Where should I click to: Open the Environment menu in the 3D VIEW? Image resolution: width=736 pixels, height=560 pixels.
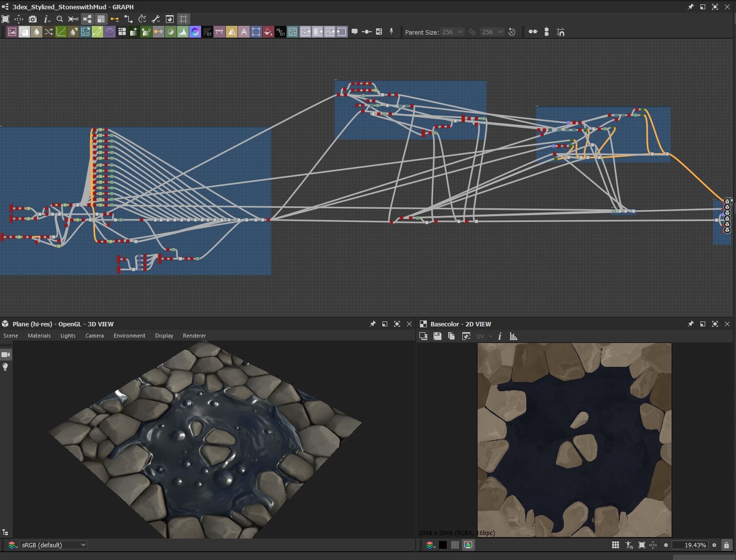[129, 336]
